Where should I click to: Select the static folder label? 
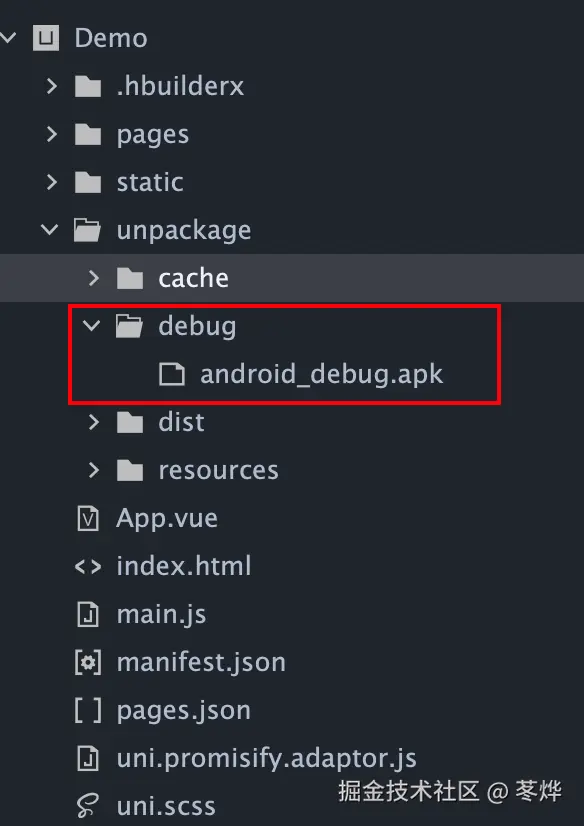tap(150, 182)
